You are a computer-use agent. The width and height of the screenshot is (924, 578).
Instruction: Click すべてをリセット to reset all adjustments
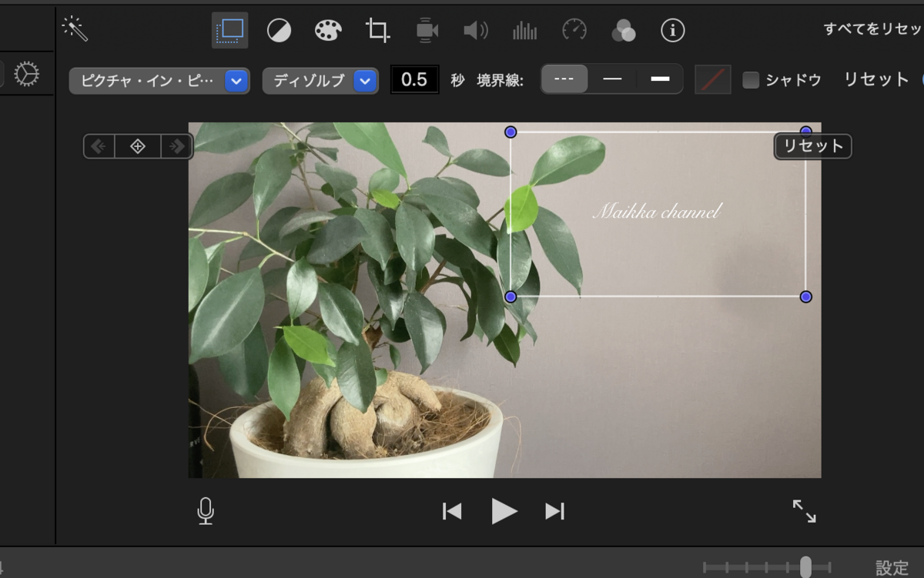pyautogui.click(x=873, y=29)
